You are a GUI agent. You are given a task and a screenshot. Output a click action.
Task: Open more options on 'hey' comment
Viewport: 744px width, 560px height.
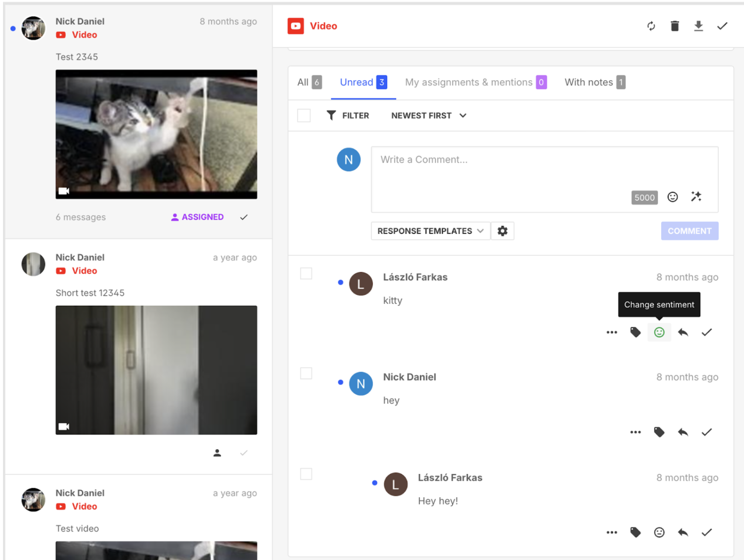[x=635, y=432]
